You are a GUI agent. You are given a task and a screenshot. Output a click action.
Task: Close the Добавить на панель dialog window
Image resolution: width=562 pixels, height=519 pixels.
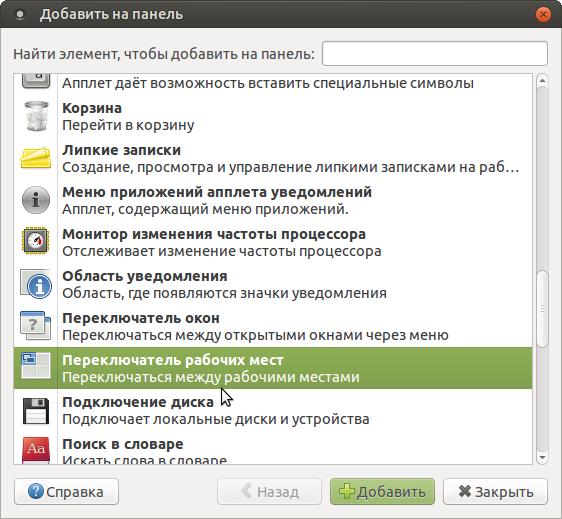pyautogui.click(x=543, y=14)
